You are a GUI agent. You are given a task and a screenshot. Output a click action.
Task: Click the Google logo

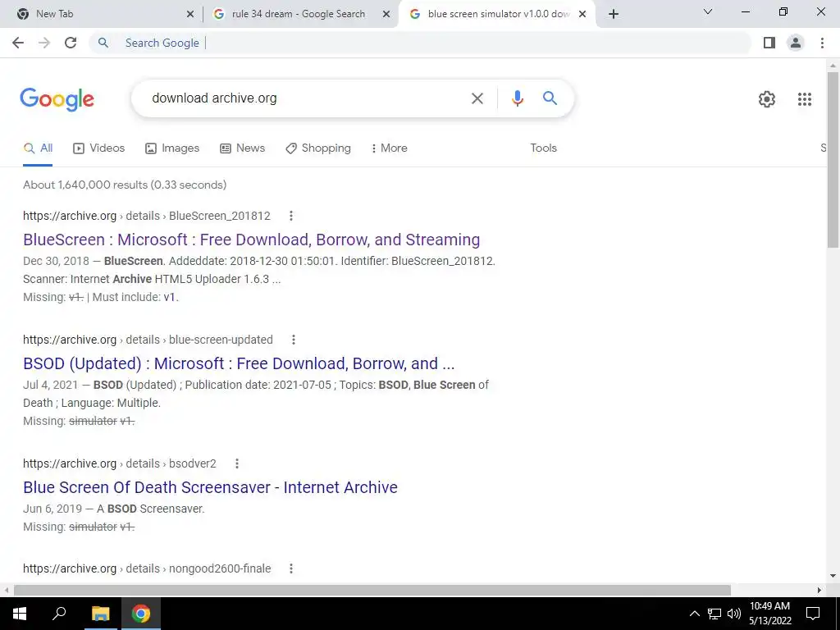click(x=57, y=99)
